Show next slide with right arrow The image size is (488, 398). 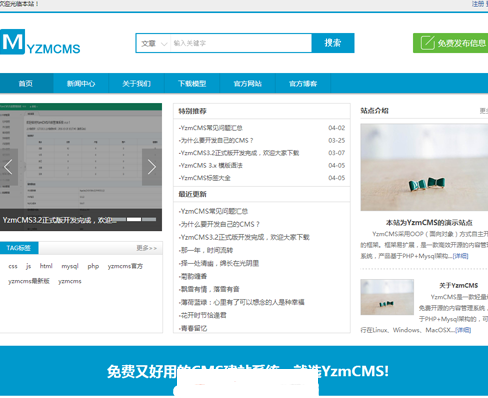click(152, 167)
